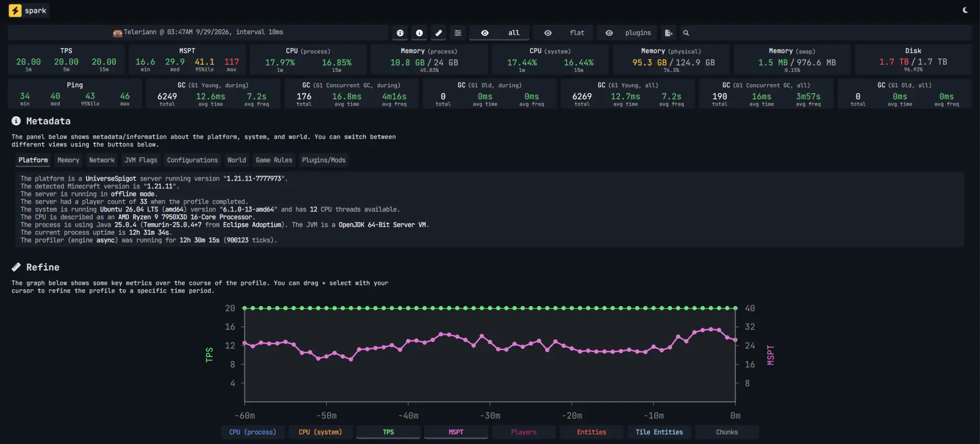Toggle the Chunks graph series
Viewport: 980px width, 444px height.
(x=727, y=432)
